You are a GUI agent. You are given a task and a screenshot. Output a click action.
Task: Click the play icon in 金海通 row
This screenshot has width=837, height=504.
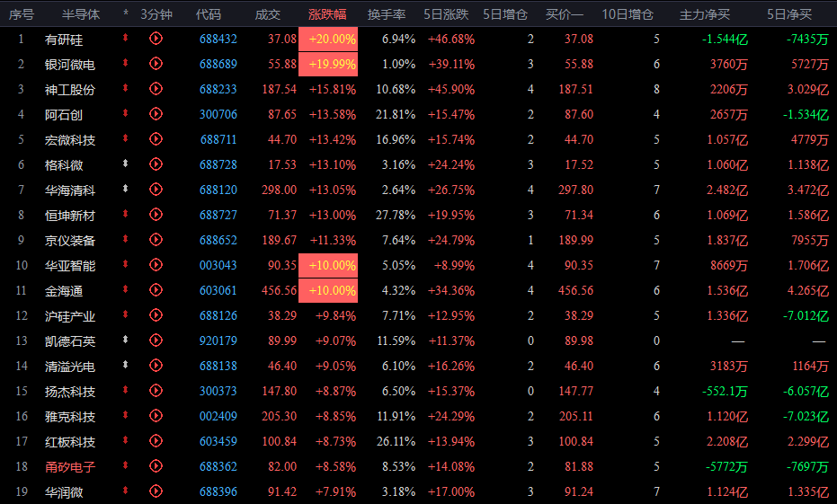point(156,290)
